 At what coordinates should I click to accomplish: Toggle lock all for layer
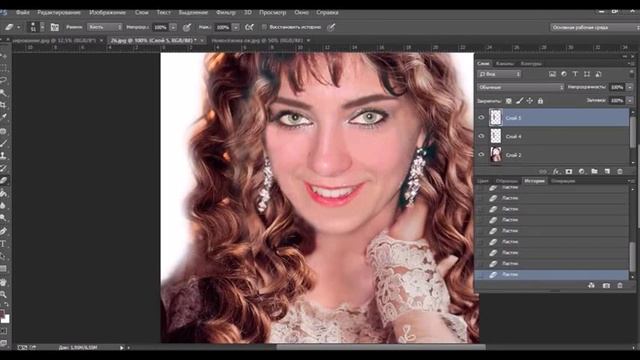[x=540, y=100]
